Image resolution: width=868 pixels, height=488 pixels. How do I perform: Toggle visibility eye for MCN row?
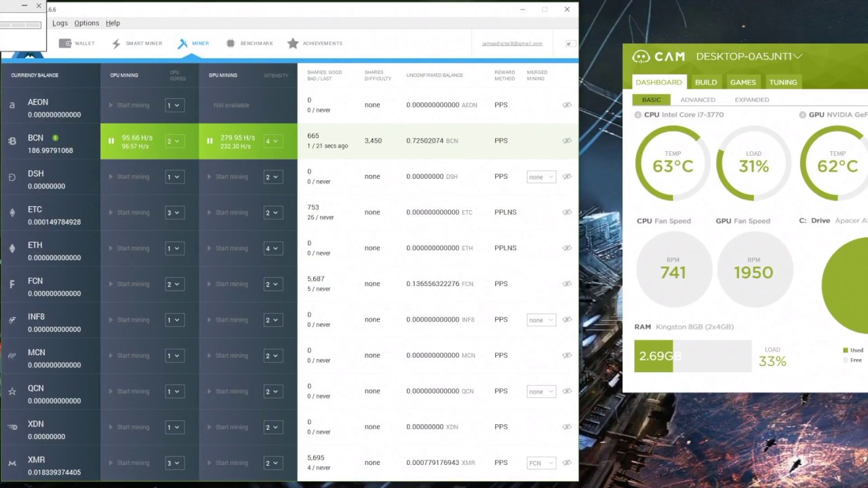567,356
